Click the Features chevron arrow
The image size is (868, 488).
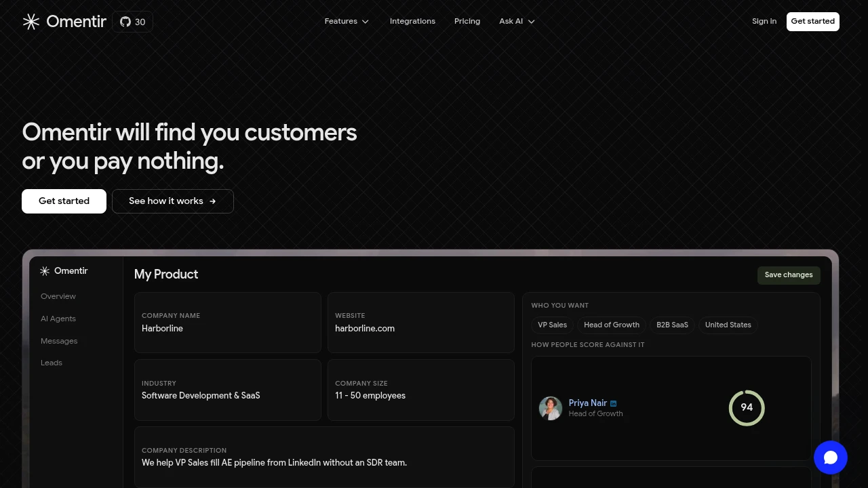[x=366, y=22]
